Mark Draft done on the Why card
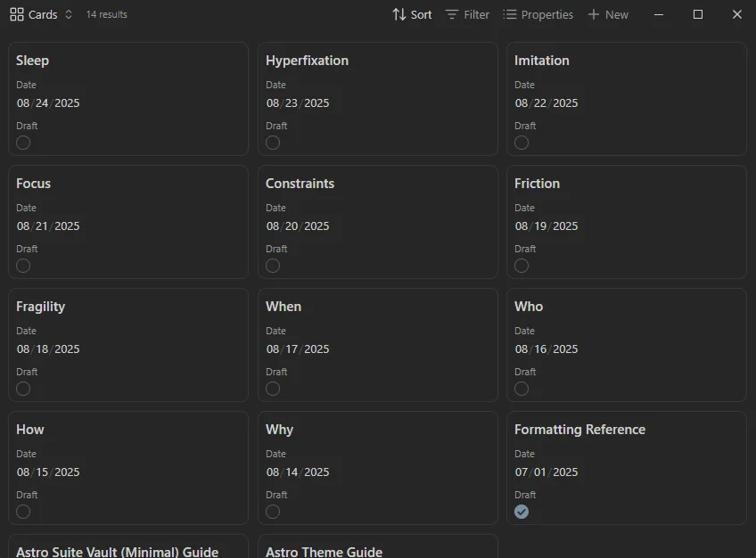The height and width of the screenshot is (558, 756). pos(272,511)
